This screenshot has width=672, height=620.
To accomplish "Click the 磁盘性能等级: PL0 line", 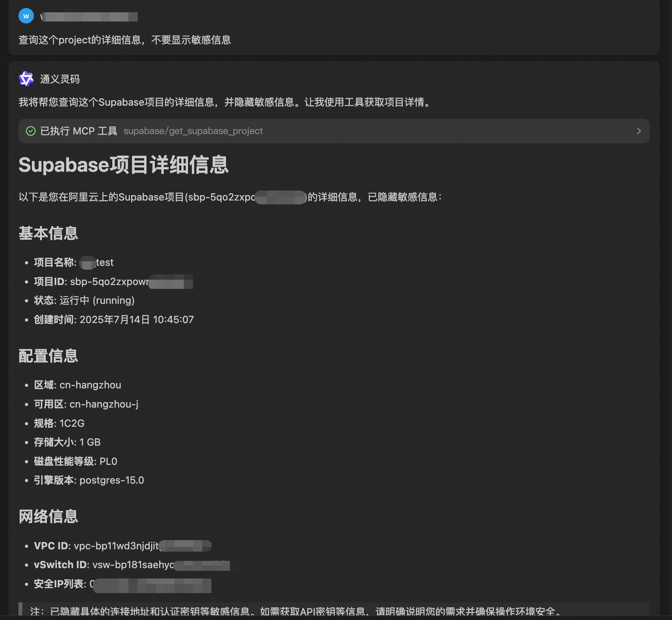I will tap(76, 461).
